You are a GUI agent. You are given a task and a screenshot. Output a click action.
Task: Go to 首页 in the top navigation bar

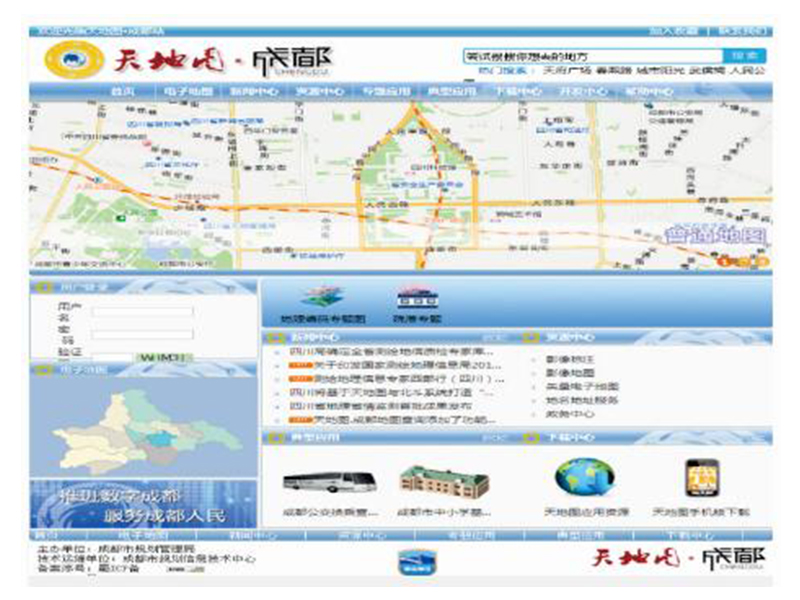[123, 92]
